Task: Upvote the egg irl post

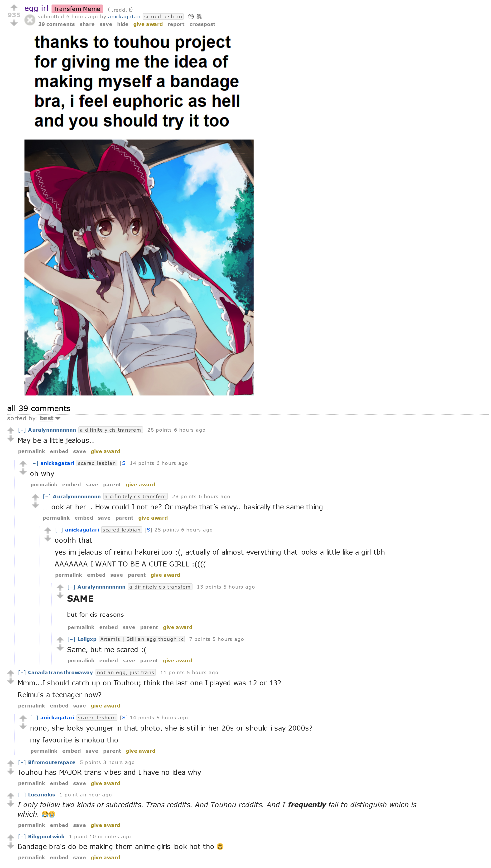Action: click(x=14, y=7)
